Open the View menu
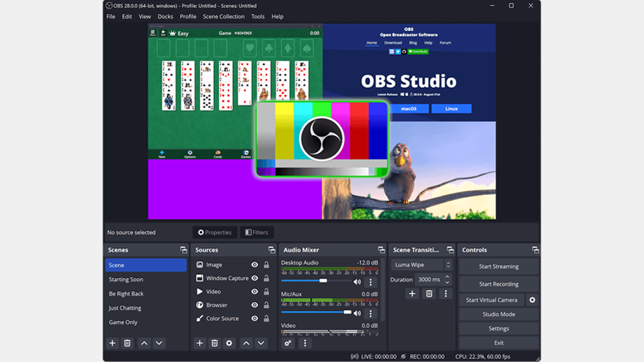 click(x=145, y=16)
